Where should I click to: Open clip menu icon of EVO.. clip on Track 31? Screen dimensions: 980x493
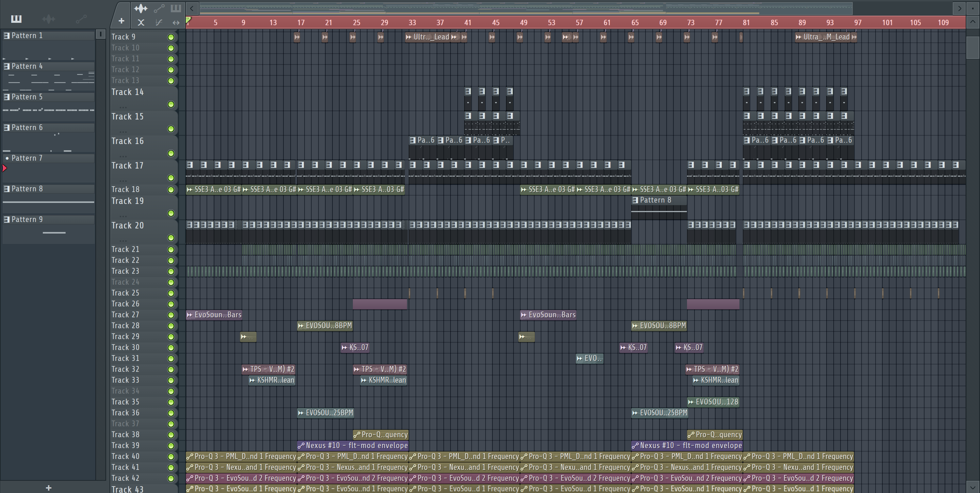[x=579, y=359]
